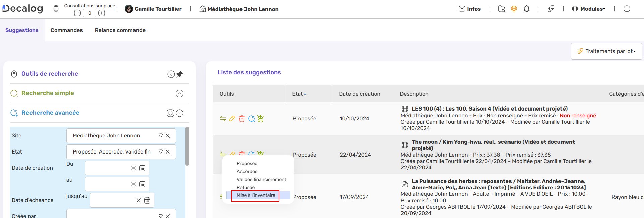The image size is (644, 218).
Task: Add LES 100 suggestion to cart
Action: (261, 119)
